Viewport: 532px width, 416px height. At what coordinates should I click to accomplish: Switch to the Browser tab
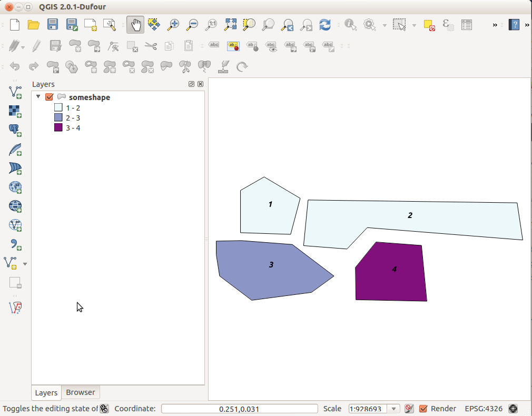click(x=81, y=392)
